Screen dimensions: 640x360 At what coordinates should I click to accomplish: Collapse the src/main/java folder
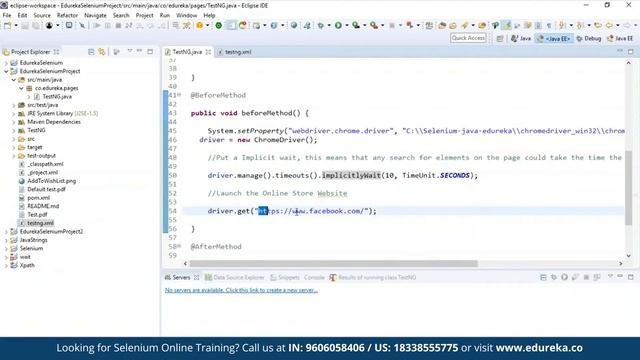point(13,80)
